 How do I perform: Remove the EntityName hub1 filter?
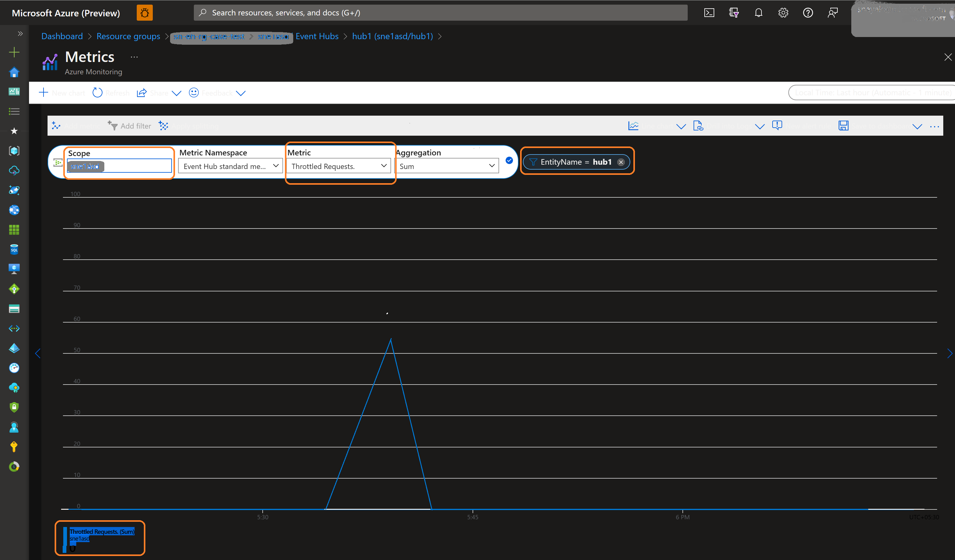(621, 162)
